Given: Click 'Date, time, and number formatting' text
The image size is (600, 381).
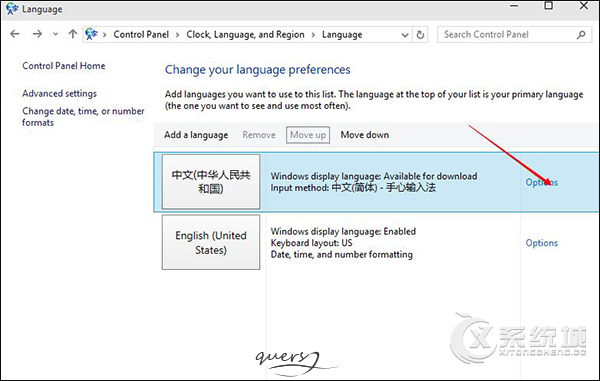Looking at the screenshot, I should (x=341, y=254).
